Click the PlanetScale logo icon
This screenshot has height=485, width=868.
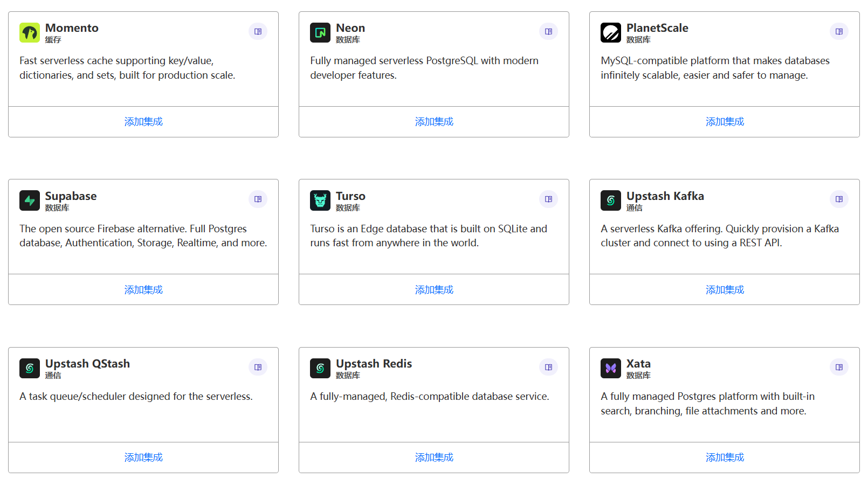click(611, 32)
